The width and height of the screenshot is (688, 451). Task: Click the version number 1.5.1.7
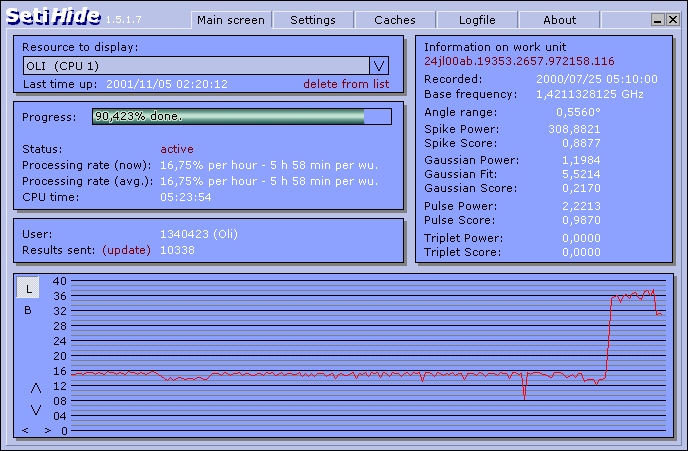pos(124,20)
